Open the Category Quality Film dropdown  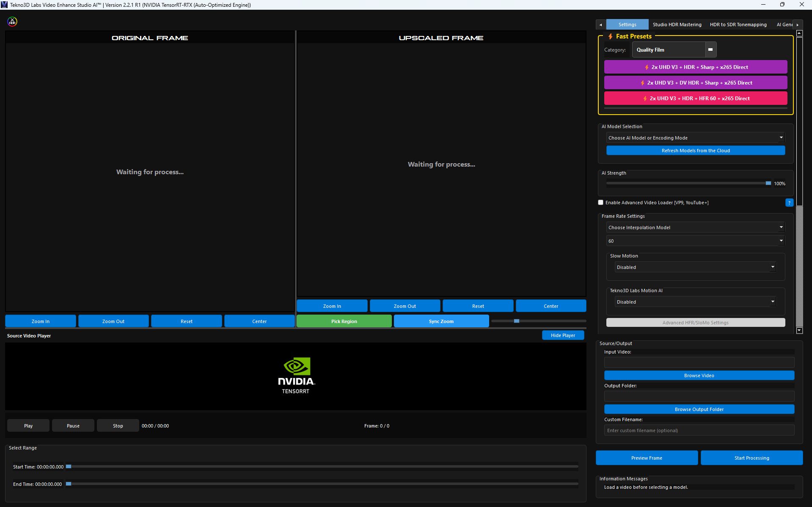point(674,49)
